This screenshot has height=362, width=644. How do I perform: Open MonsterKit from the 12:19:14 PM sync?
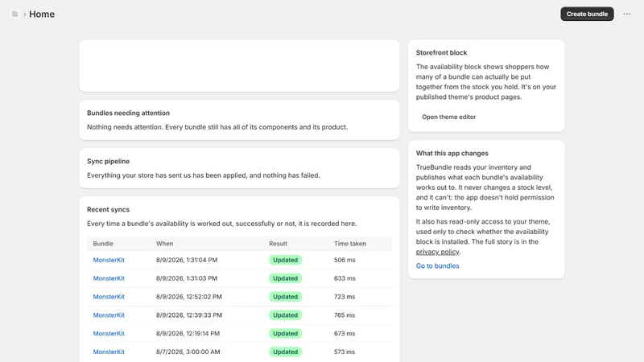tap(109, 334)
